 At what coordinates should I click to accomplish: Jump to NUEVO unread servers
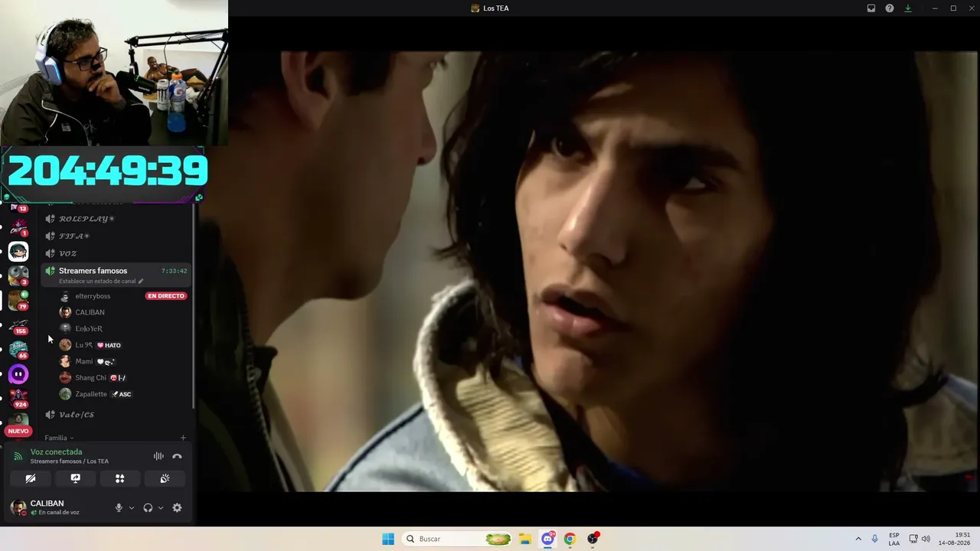[18, 431]
